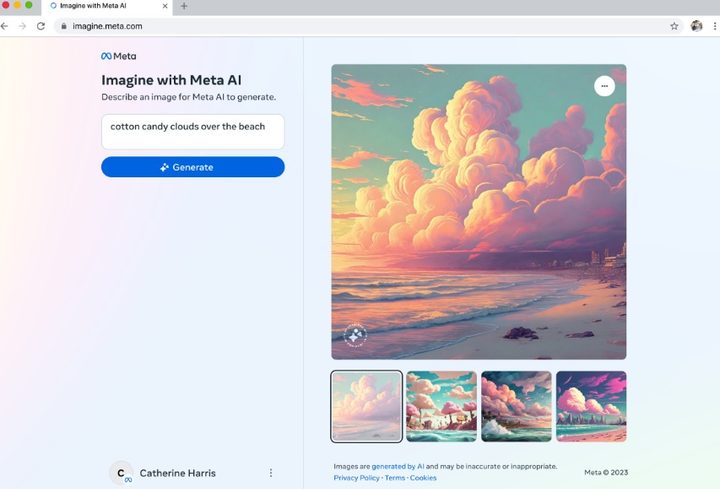The height and width of the screenshot is (489, 720).
Task: Click the prompt text input field
Action: (192, 131)
